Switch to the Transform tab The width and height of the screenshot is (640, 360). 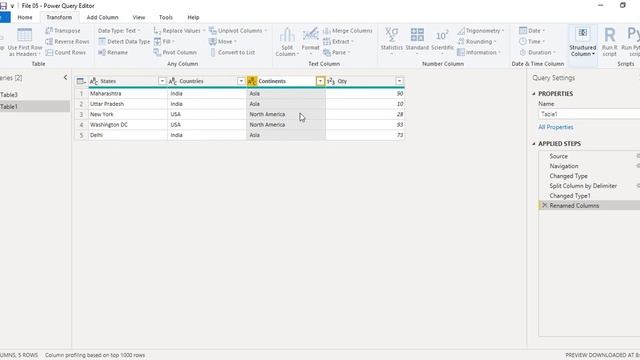(x=59, y=18)
